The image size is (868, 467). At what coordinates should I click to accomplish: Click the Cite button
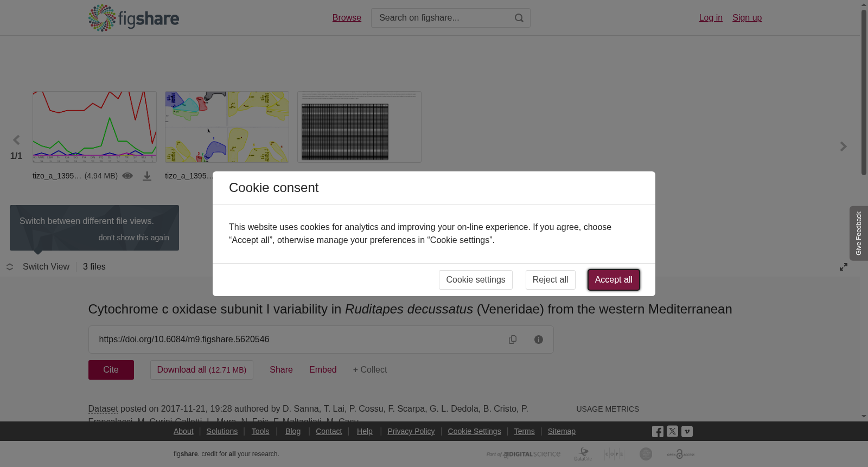pyautogui.click(x=111, y=370)
